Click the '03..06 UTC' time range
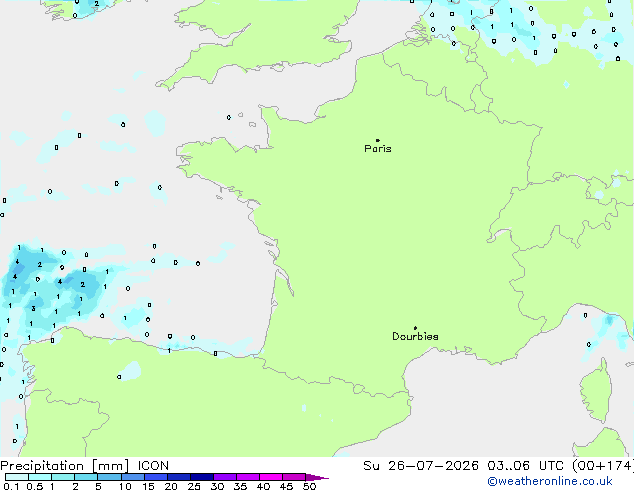Screen dimensions: 634x490 point(525,466)
